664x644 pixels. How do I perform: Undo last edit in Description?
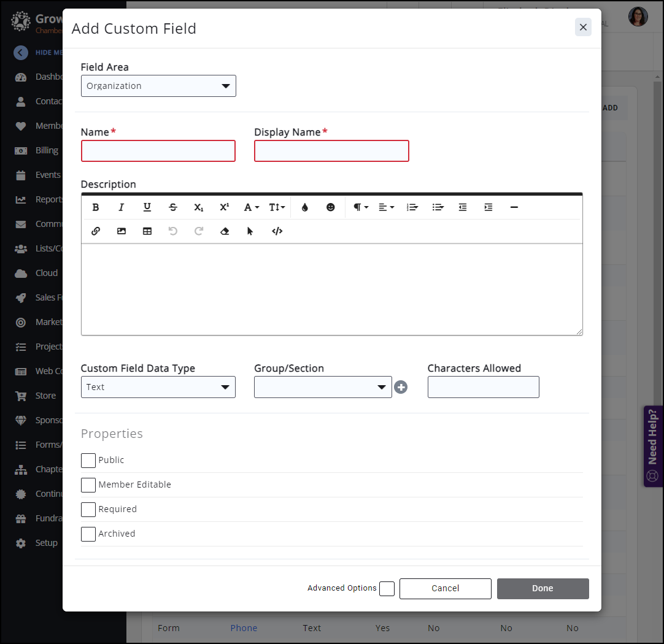[x=173, y=231]
